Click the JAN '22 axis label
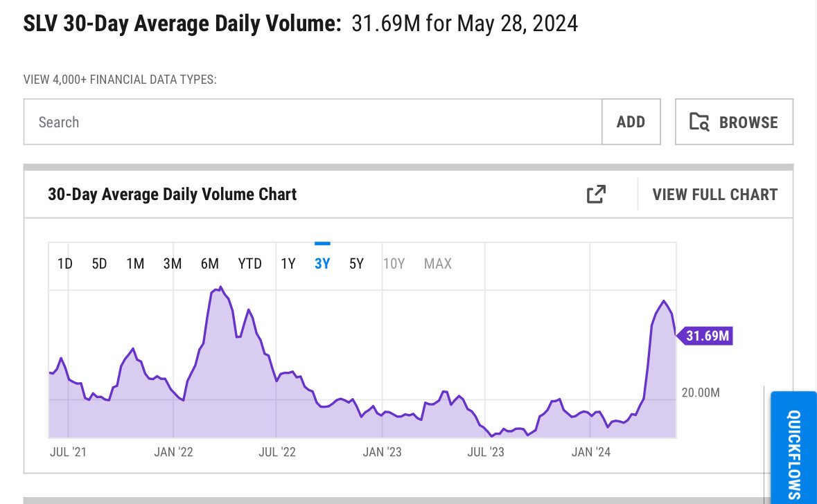 (173, 452)
